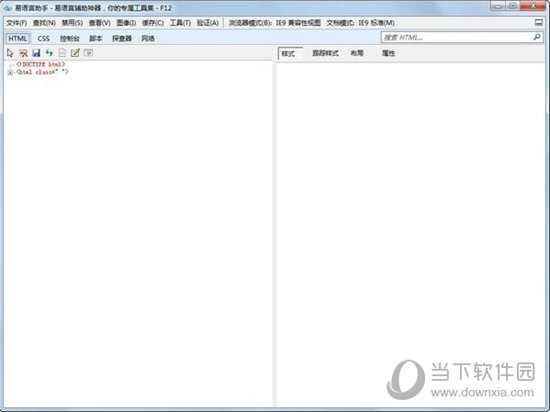
Task: Expand the html class node
Action: click(x=10, y=73)
